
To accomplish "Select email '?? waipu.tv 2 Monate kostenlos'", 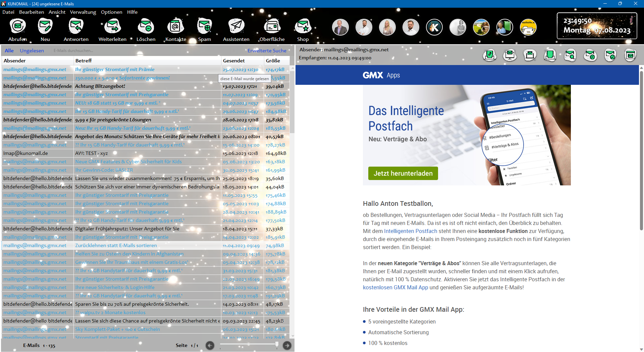I will point(146,312).
